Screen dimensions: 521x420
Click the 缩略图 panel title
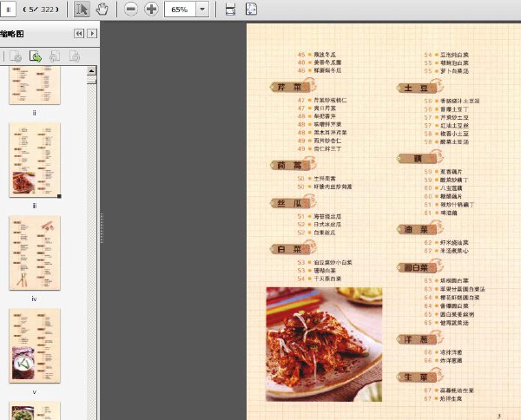coord(12,34)
